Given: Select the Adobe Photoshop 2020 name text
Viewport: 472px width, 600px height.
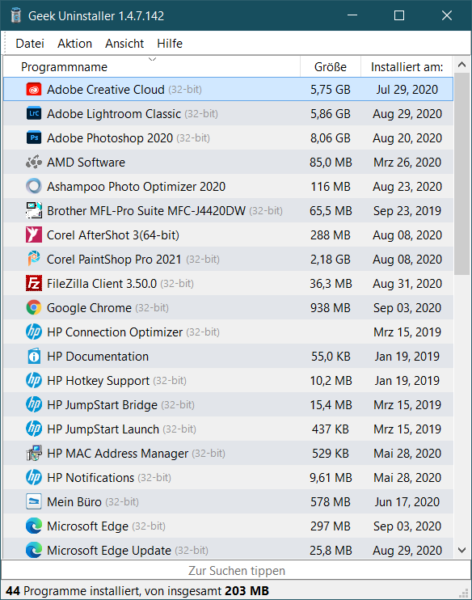Looking at the screenshot, I should [110, 138].
